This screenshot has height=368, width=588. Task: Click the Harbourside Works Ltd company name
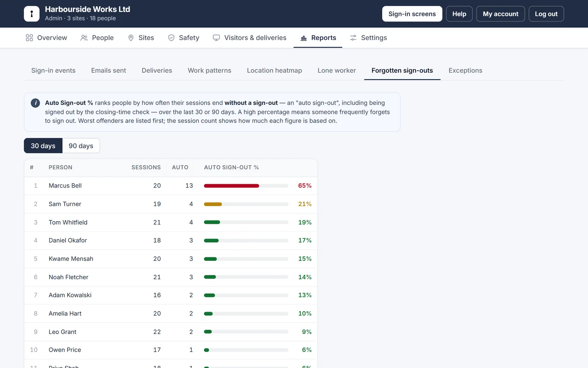[87, 9]
